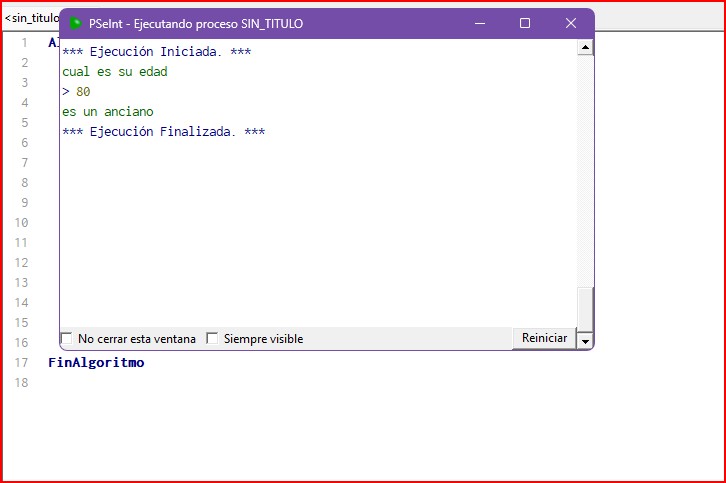
Task: Click the FinAlgoritmo keyword in the editor
Action: [x=96, y=363]
